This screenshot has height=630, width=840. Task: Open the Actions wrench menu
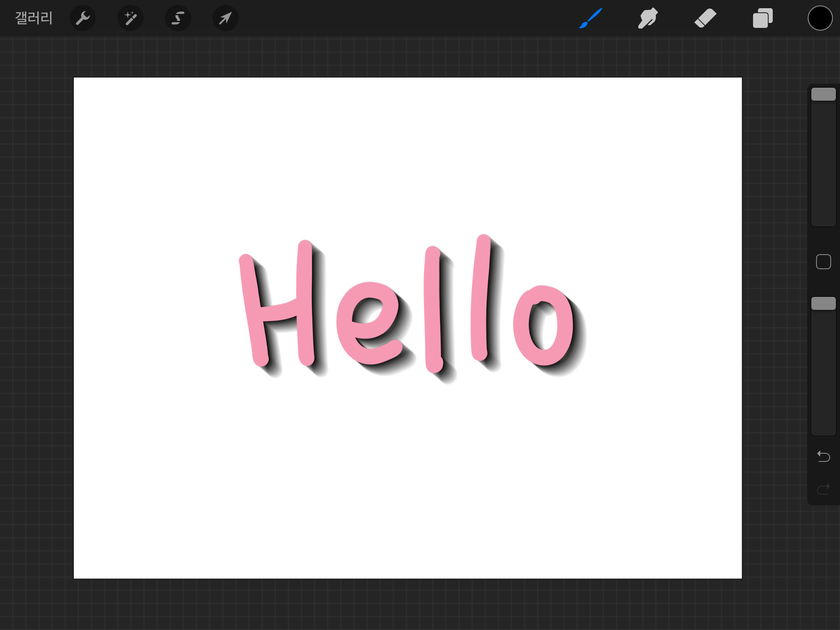pos(83,18)
